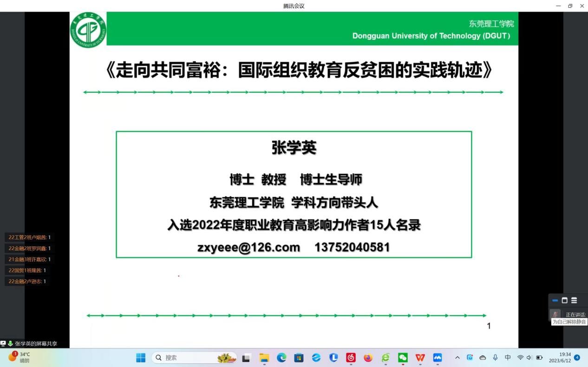This screenshot has height=367, width=588.
Task: Launch NetEase Cloud Music from taskbar
Action: point(351,358)
